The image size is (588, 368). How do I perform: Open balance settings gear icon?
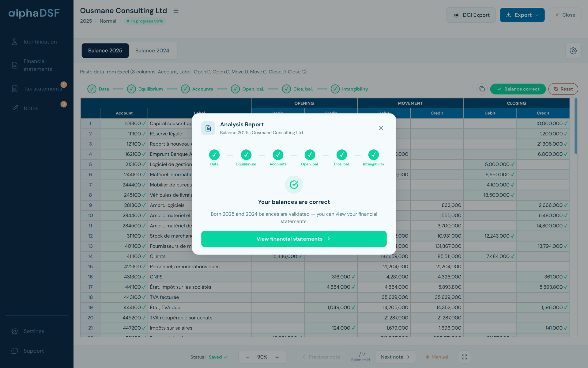pos(573,51)
